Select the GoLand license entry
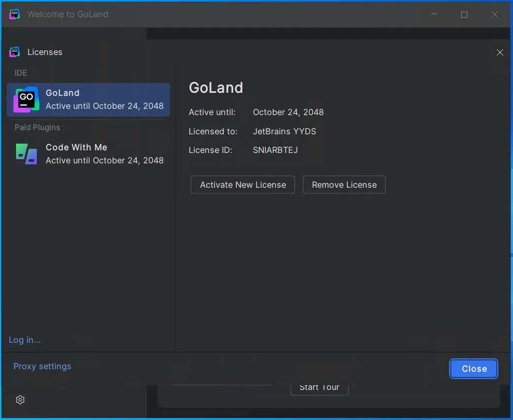This screenshot has height=420, width=513. tap(88, 100)
